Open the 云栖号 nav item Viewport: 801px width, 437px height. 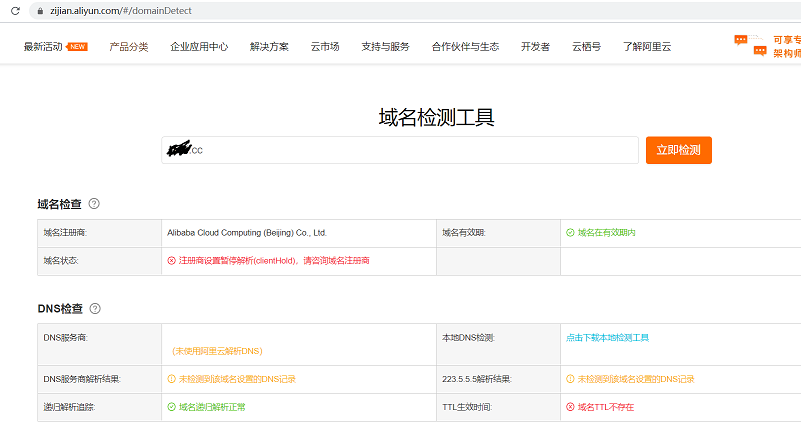[x=586, y=47]
